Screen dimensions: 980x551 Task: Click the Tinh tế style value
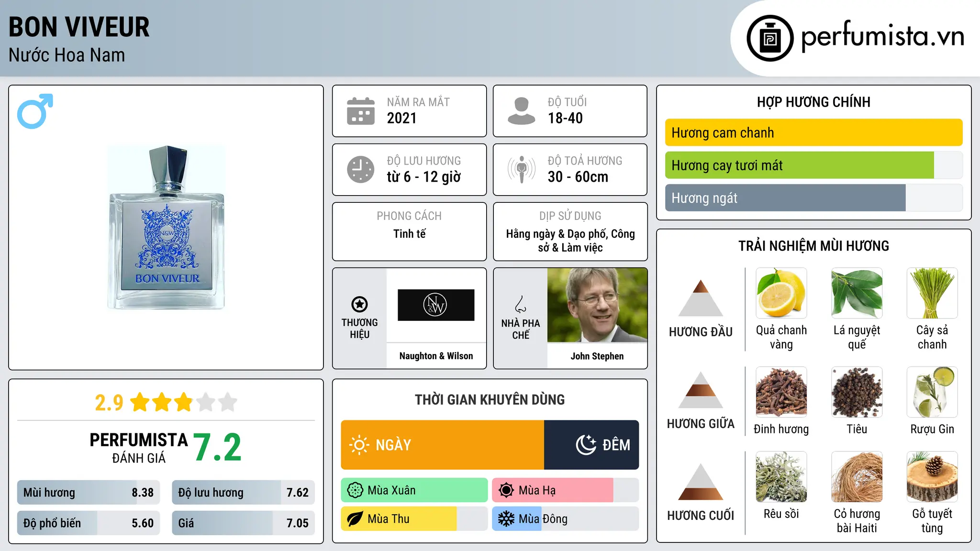409,234
